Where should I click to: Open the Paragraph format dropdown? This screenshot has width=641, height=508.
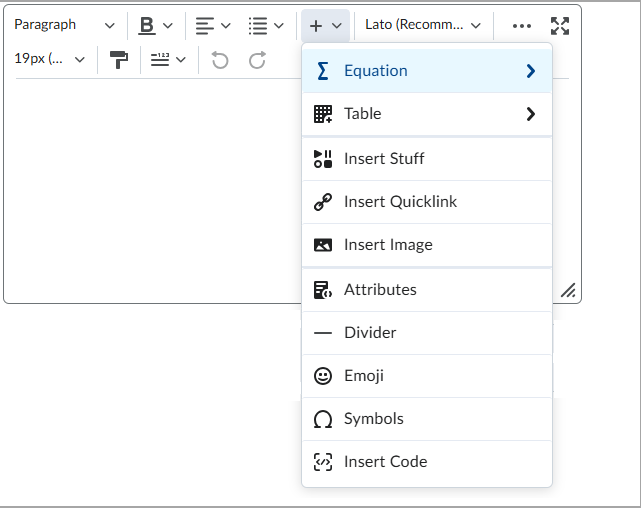click(64, 25)
